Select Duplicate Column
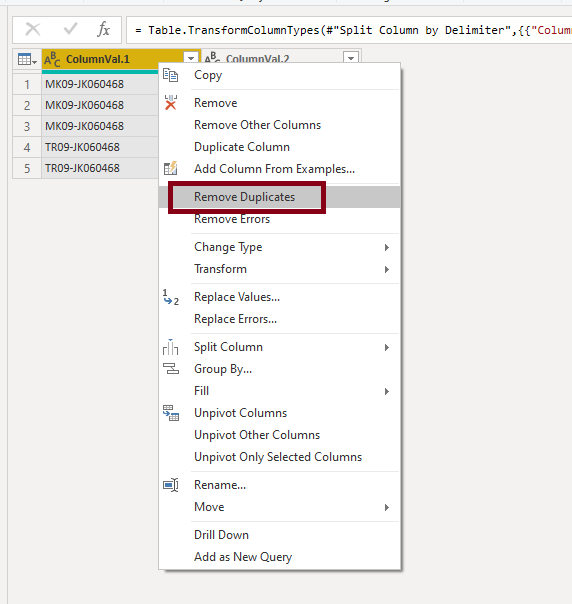The width and height of the screenshot is (572, 604). point(280,147)
